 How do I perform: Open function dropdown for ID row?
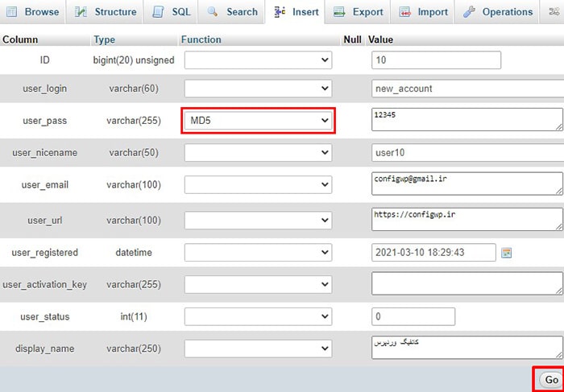(258, 60)
